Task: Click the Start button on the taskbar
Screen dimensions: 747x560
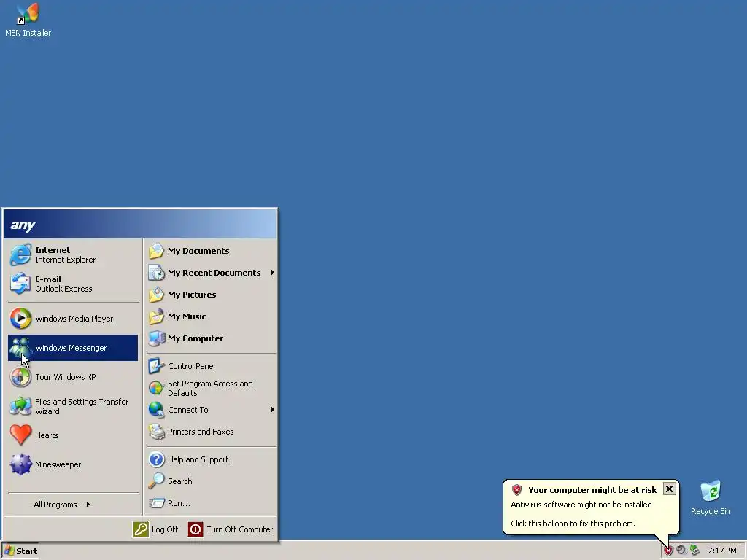Action: 20,551
